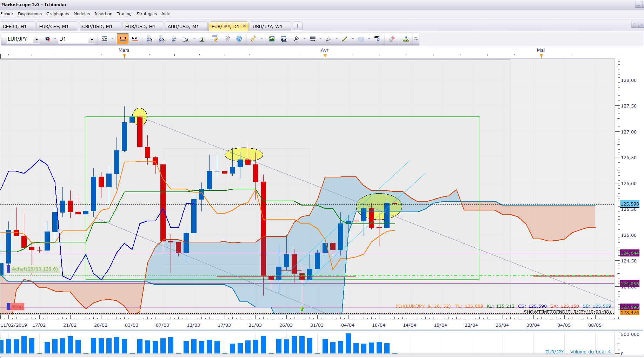Select the horizontal lines Fibonacci icon

pyautogui.click(x=313, y=39)
